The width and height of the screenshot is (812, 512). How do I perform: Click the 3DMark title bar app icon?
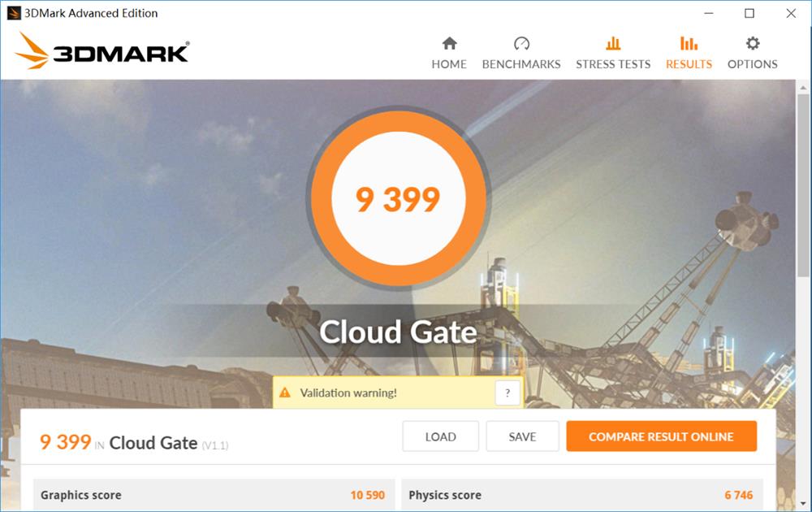14,13
